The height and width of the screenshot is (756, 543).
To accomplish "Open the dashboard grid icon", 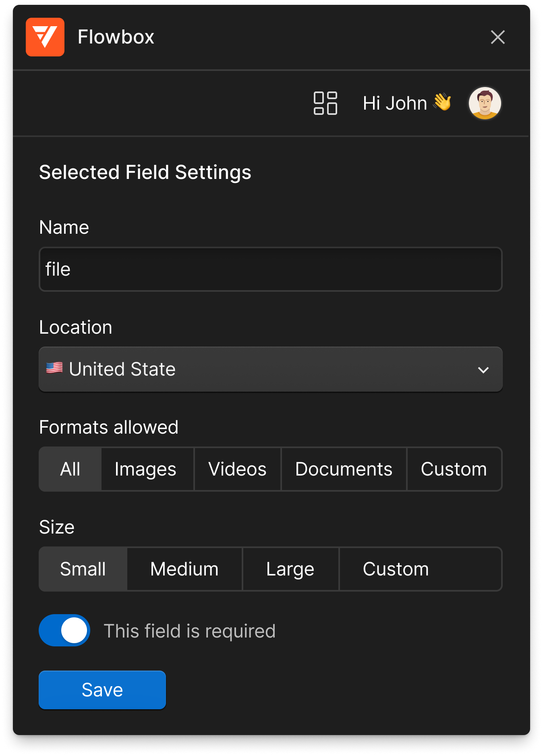I will point(325,103).
